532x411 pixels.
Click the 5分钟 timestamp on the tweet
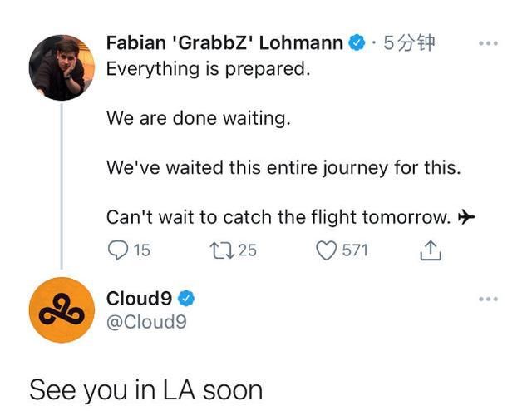pos(409,43)
